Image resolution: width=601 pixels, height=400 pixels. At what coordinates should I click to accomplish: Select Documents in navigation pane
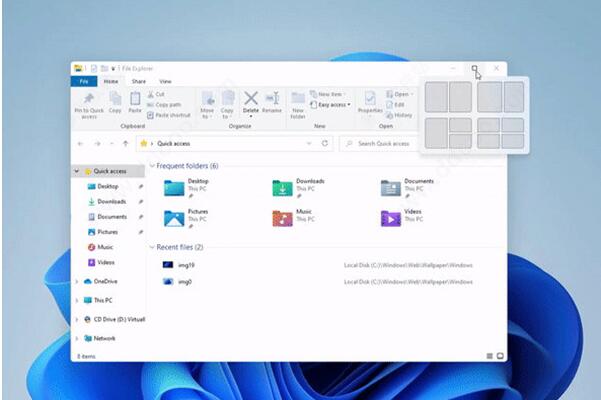pos(112,217)
